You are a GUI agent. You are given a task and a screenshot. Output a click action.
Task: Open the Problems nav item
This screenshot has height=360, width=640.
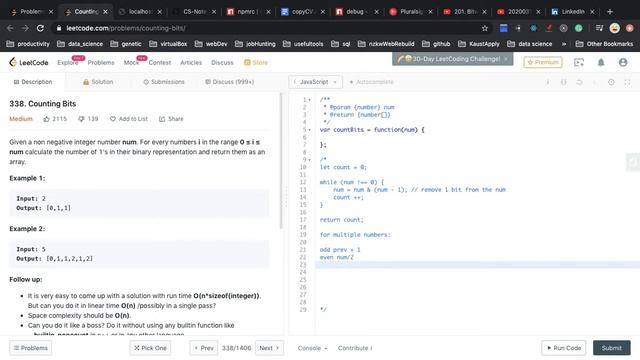[x=101, y=62]
